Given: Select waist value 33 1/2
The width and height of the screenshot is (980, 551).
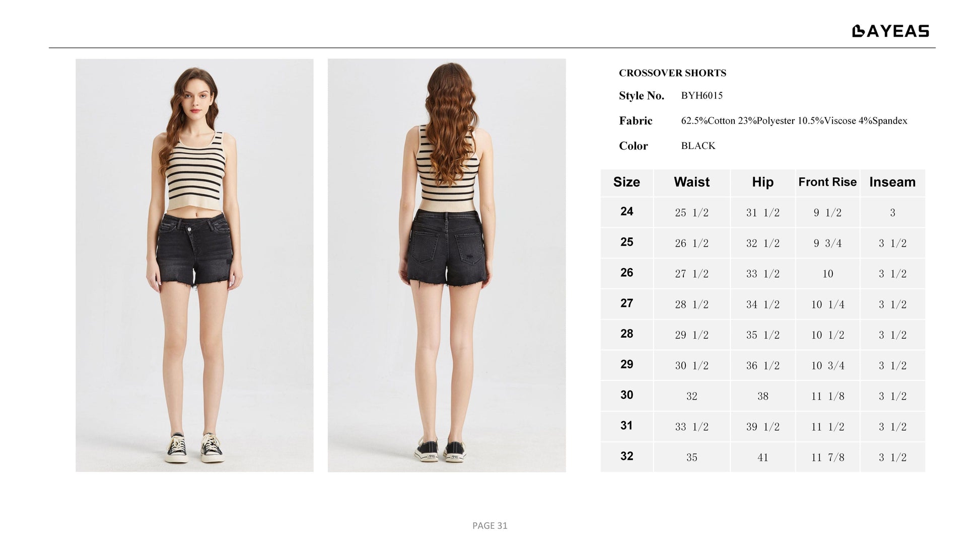Looking at the screenshot, I should tap(691, 427).
